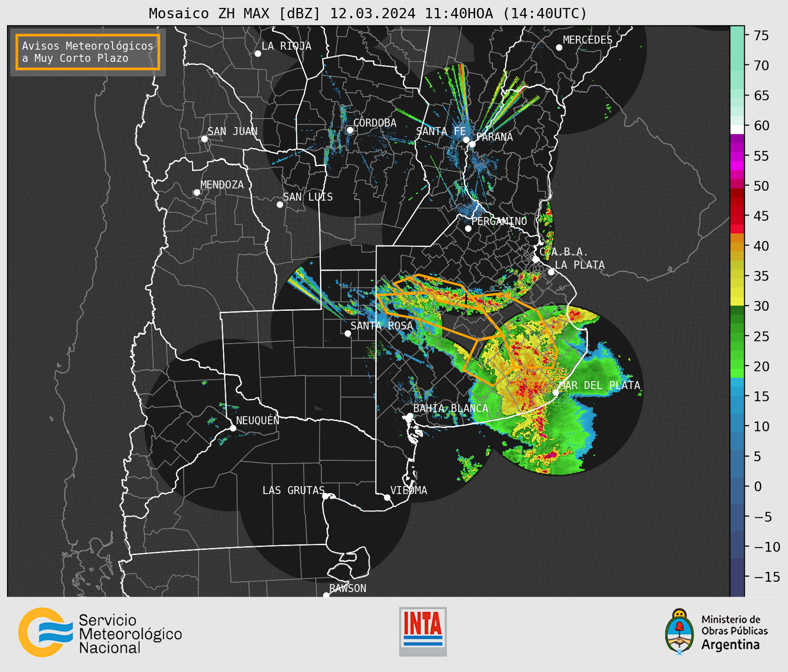Click the Las Grutas city marker dot
788x672 pixels.
pos(326,496)
